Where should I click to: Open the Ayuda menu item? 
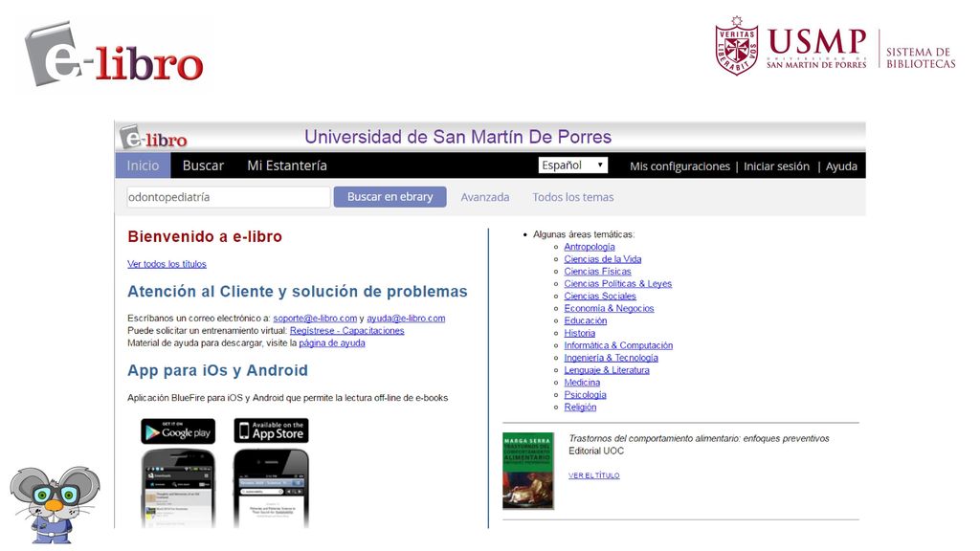tap(841, 166)
